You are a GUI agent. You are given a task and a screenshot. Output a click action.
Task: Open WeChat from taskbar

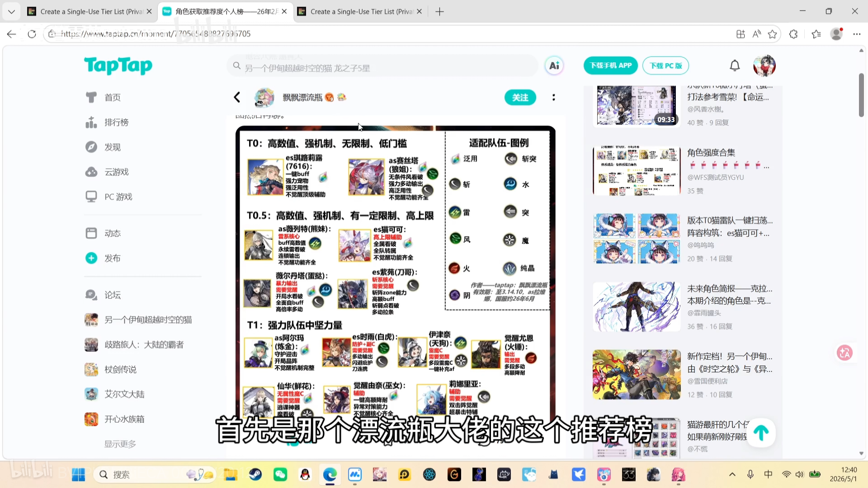pos(280,475)
